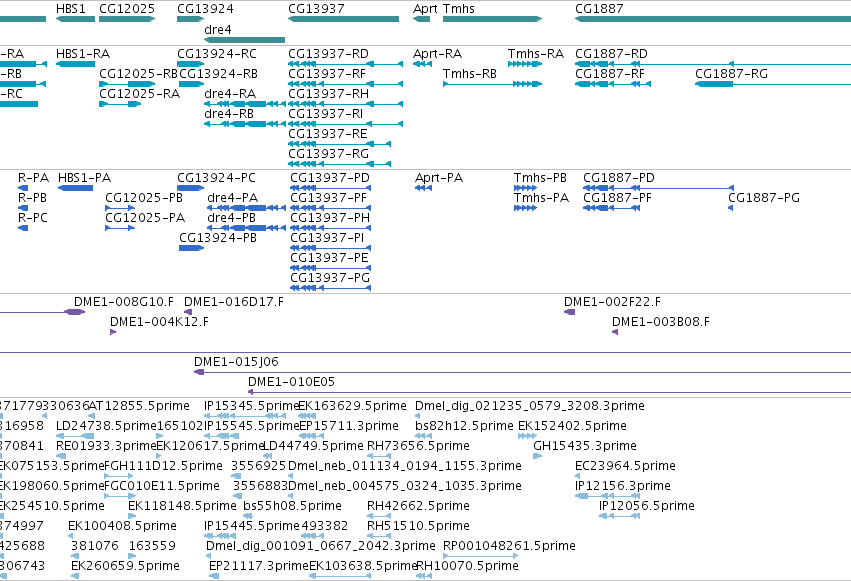851x581 pixels.
Task: Open EST label RH42662.5prime
Action: (418, 506)
